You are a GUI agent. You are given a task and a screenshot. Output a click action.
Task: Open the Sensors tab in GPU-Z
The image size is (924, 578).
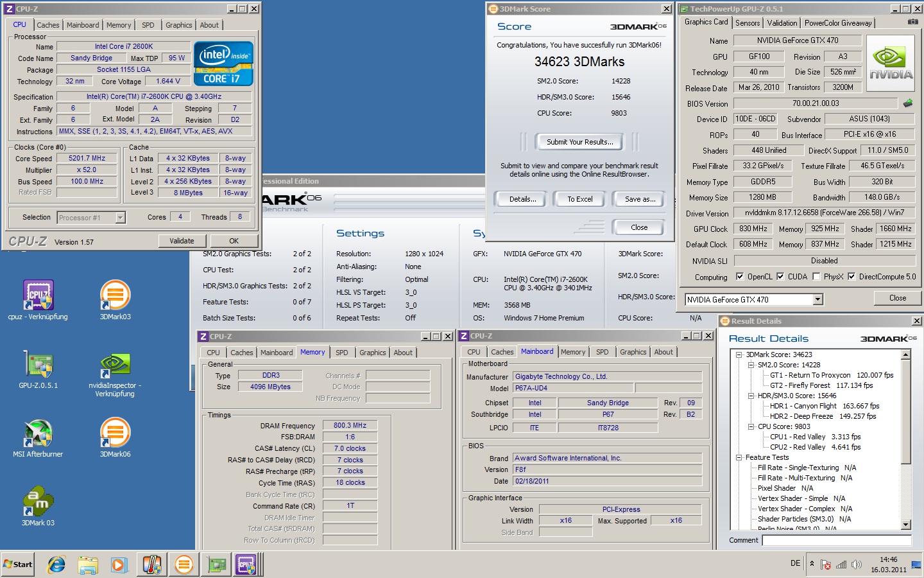coord(748,23)
